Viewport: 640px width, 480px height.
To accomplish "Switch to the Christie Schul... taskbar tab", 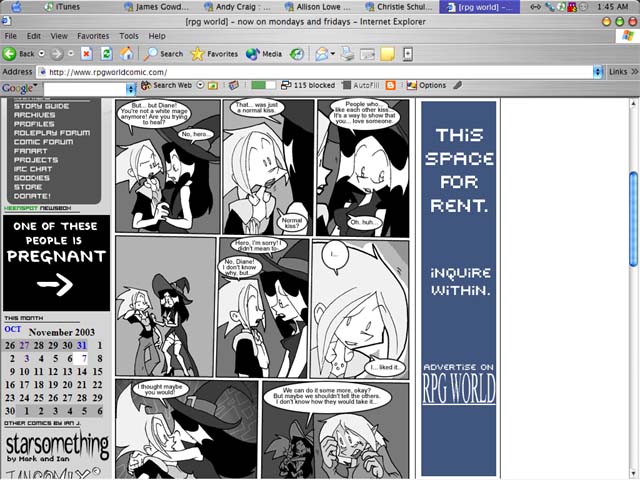I will click(x=398, y=7).
